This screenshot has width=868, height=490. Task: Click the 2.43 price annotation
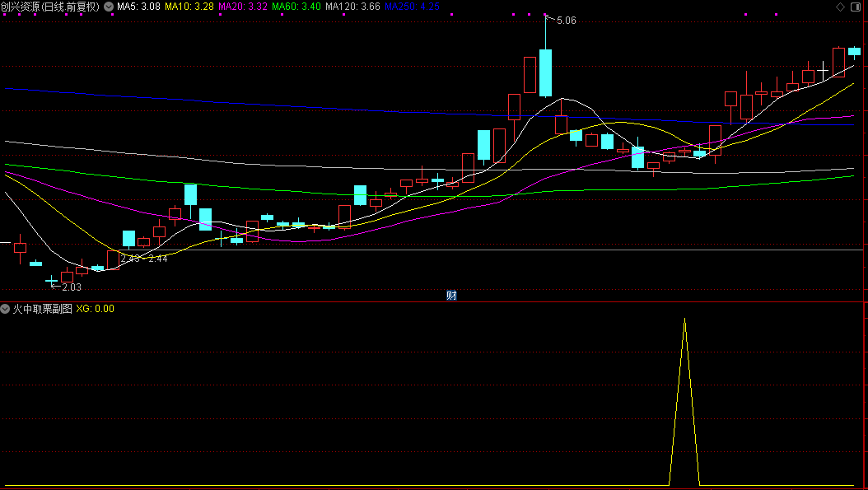point(130,259)
